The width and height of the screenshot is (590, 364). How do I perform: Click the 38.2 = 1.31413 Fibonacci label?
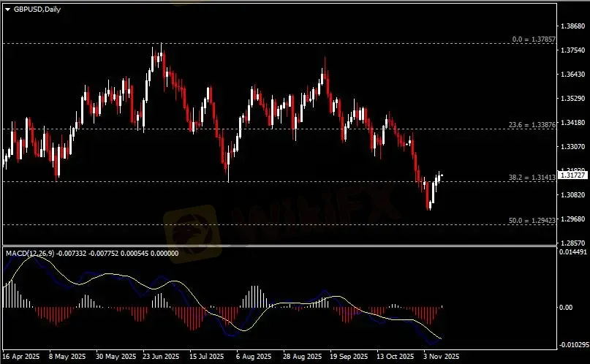tap(531, 178)
